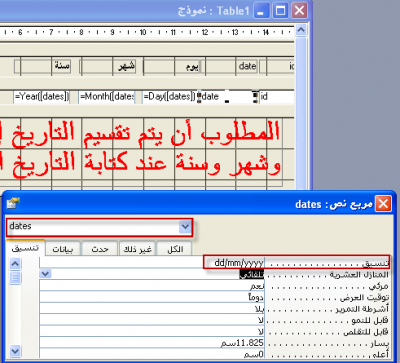This screenshot has height=363, width=400.
Task: Click the أعلى value 0سم
Action: (152, 353)
